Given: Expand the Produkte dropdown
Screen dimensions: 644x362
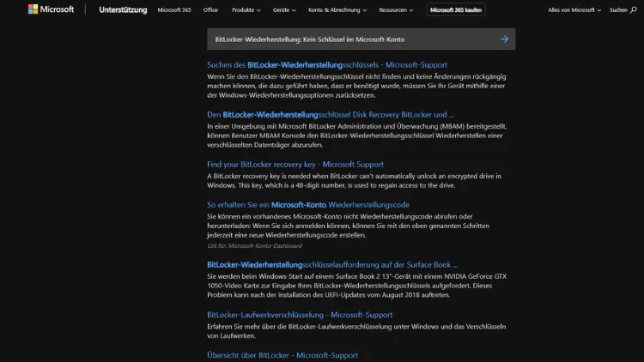Looking at the screenshot, I should coord(246,9).
